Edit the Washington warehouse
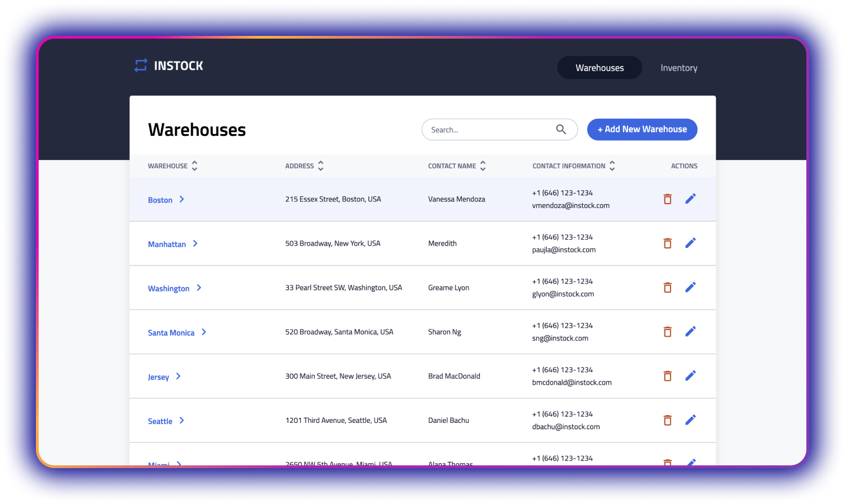This screenshot has width=845, height=504. point(690,287)
